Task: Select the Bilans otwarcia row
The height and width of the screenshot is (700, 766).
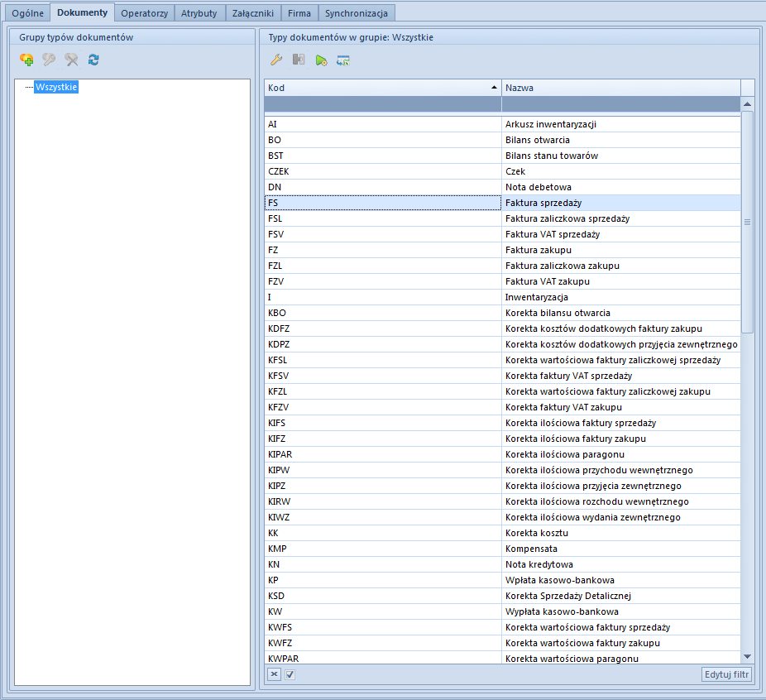Action: [502, 140]
